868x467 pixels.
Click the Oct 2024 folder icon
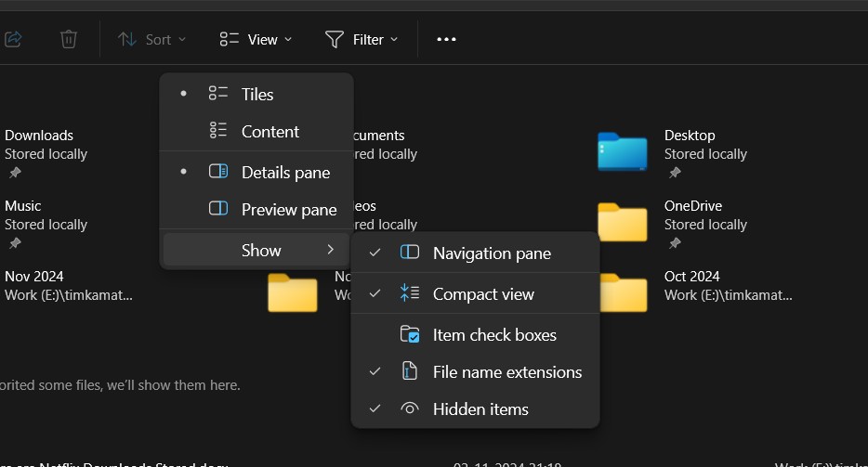pyautogui.click(x=624, y=292)
